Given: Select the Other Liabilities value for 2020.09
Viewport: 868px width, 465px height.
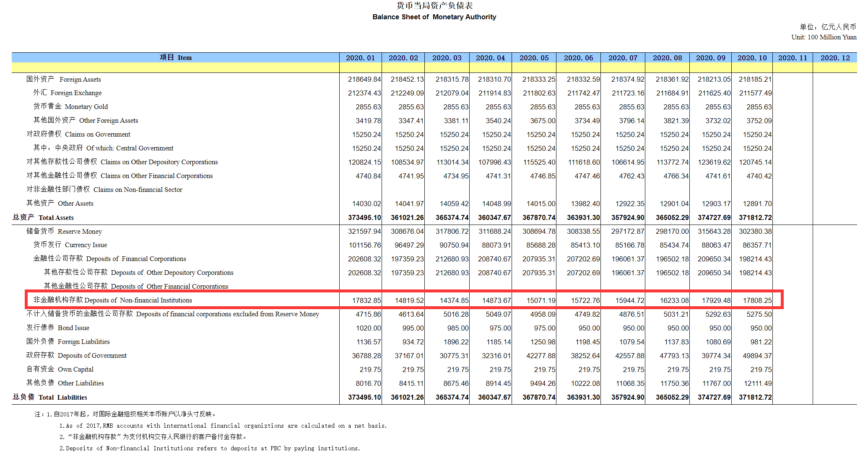Looking at the screenshot, I should click(716, 383).
